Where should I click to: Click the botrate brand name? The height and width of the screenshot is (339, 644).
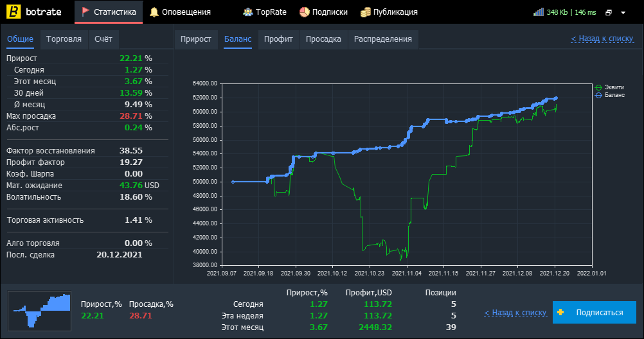[44, 12]
